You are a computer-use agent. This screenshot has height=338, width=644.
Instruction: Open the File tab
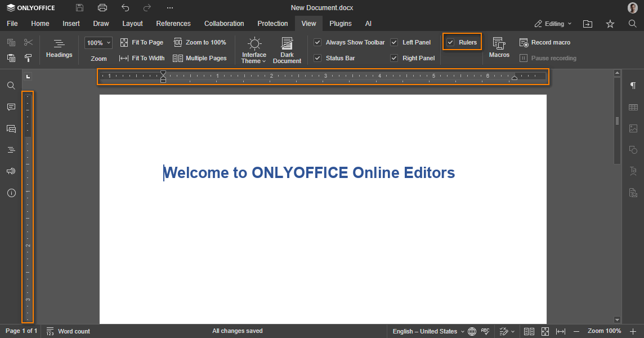click(12, 24)
